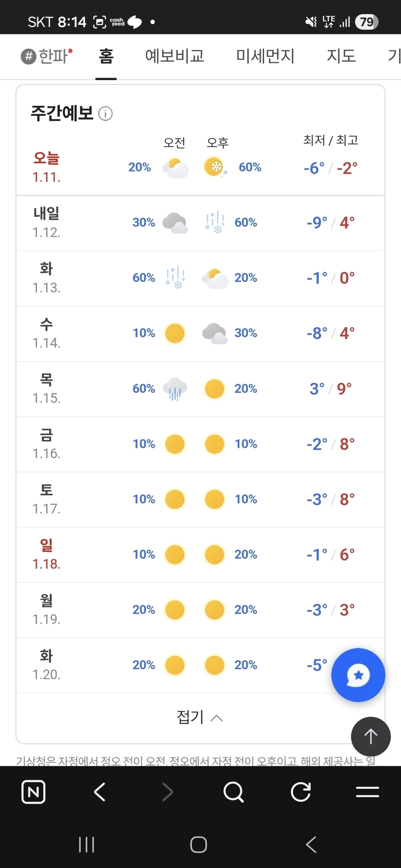Collapse the forecast with 접기
The height and width of the screenshot is (868, 401).
pos(200,717)
